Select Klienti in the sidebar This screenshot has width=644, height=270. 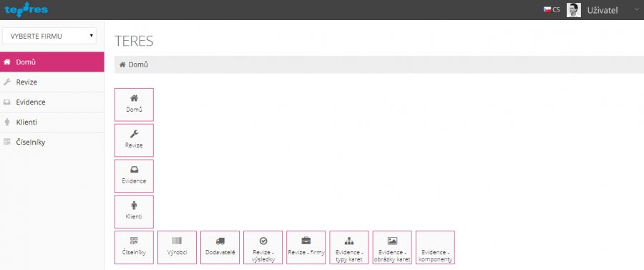(x=52, y=122)
